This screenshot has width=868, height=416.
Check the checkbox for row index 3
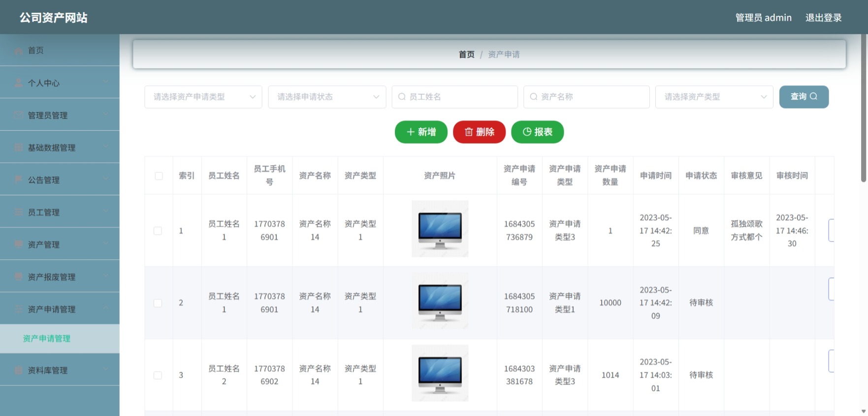tap(158, 375)
